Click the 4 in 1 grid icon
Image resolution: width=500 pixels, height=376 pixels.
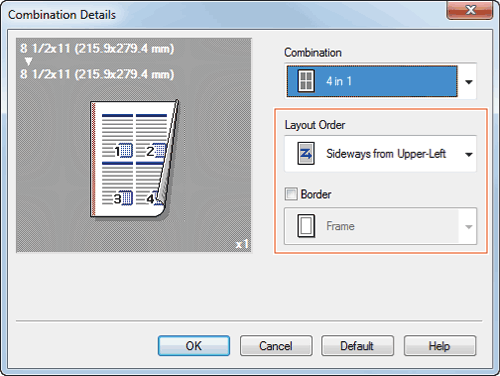pyautogui.click(x=306, y=81)
